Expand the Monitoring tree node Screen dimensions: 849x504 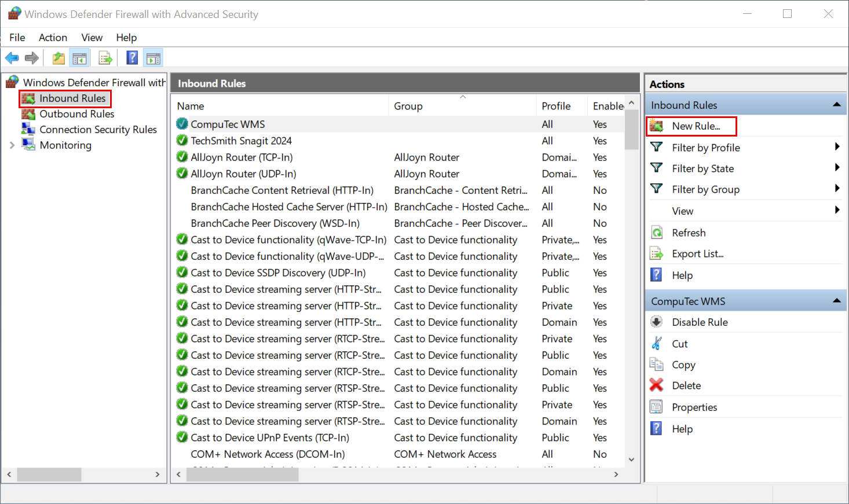click(x=12, y=145)
